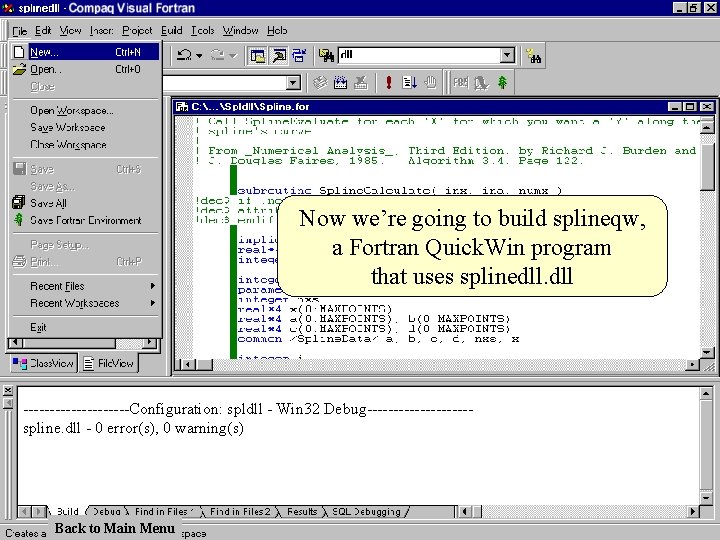Click the 'spline.dll - 0 error(s)' output line
Screen dimensions: 720x540
click(x=133, y=428)
